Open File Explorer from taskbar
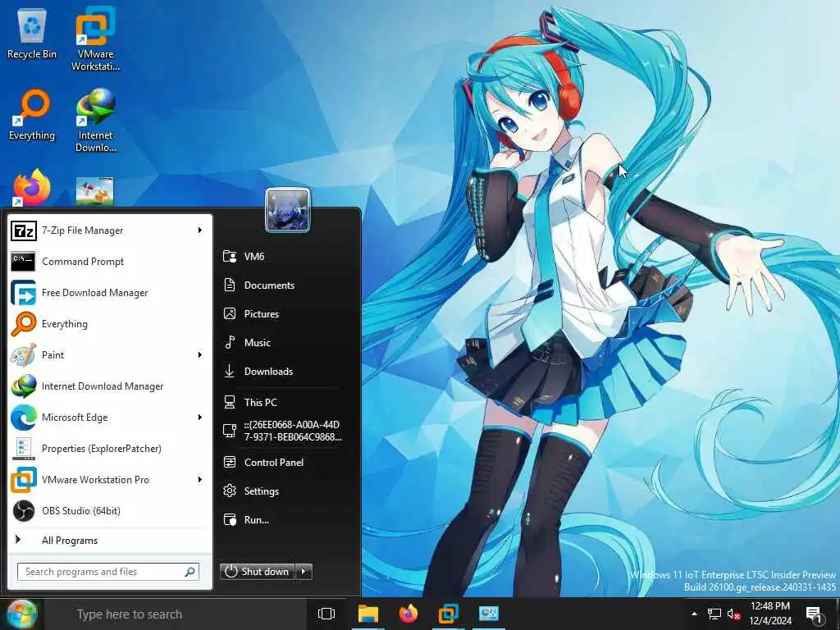This screenshot has height=630, width=840. coord(368,614)
